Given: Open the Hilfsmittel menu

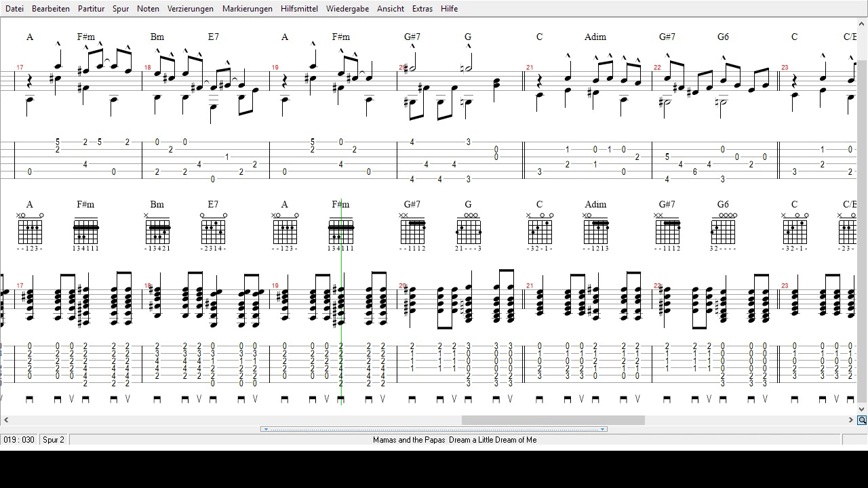Looking at the screenshot, I should [299, 9].
